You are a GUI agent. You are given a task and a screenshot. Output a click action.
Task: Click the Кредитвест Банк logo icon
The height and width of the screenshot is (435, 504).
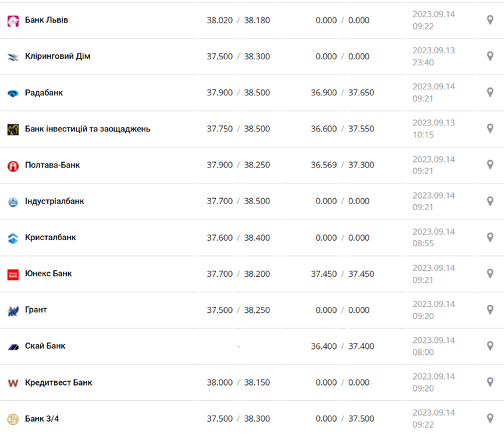click(13, 383)
